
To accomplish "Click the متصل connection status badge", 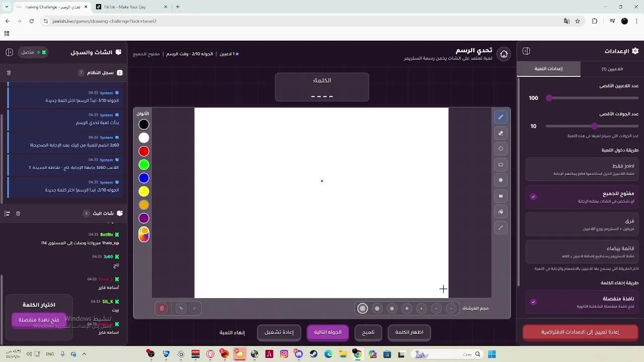I will coord(33,52).
